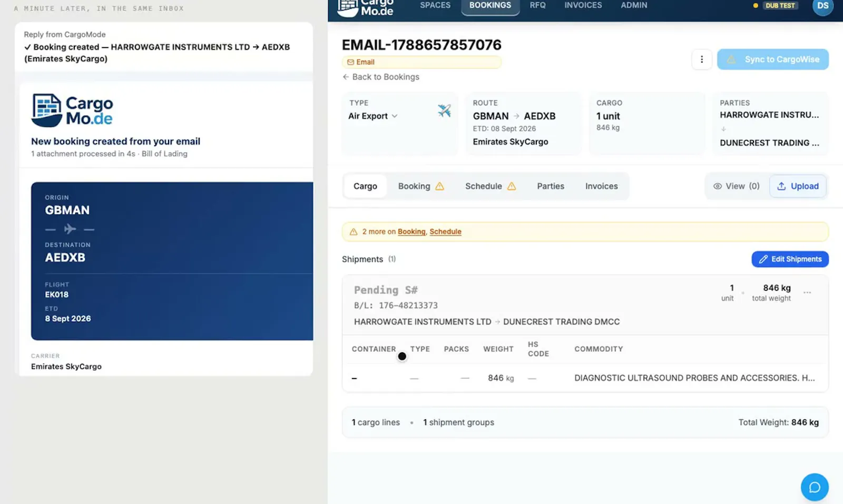
Task: Click the Route card GBMAN to AEDXB
Action: point(523,124)
